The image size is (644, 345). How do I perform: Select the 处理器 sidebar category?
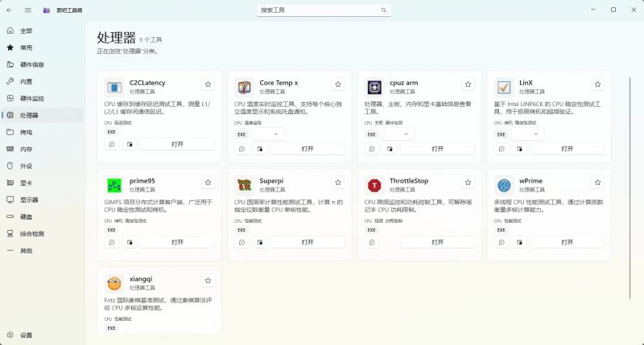[43, 115]
